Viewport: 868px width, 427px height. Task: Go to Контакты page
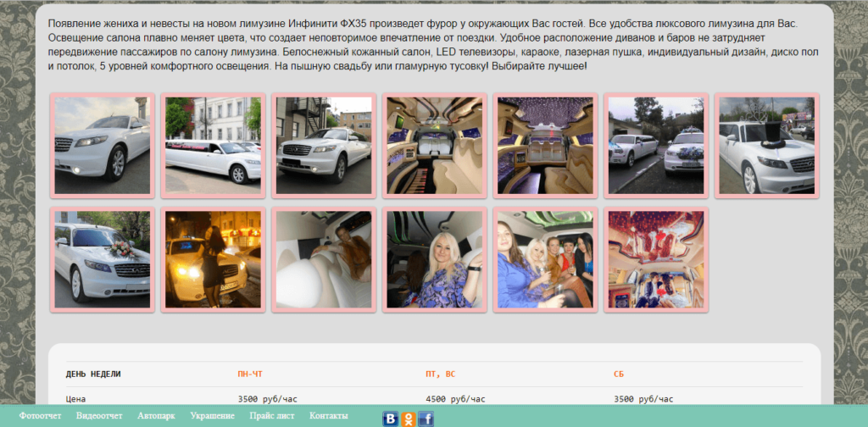click(x=329, y=416)
